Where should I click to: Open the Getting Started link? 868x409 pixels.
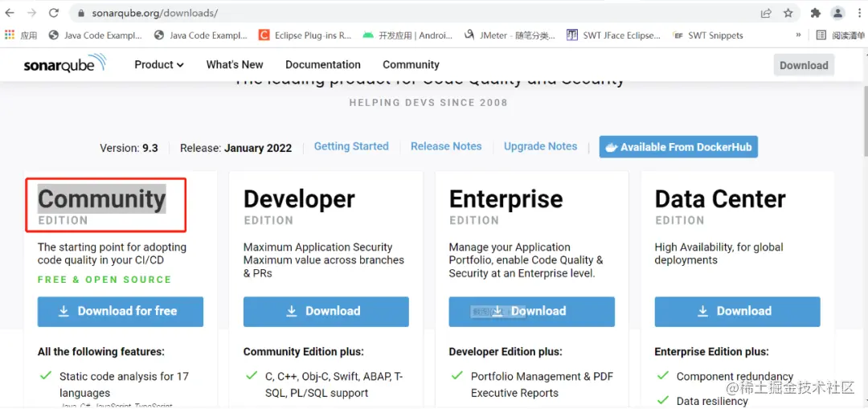(351, 147)
